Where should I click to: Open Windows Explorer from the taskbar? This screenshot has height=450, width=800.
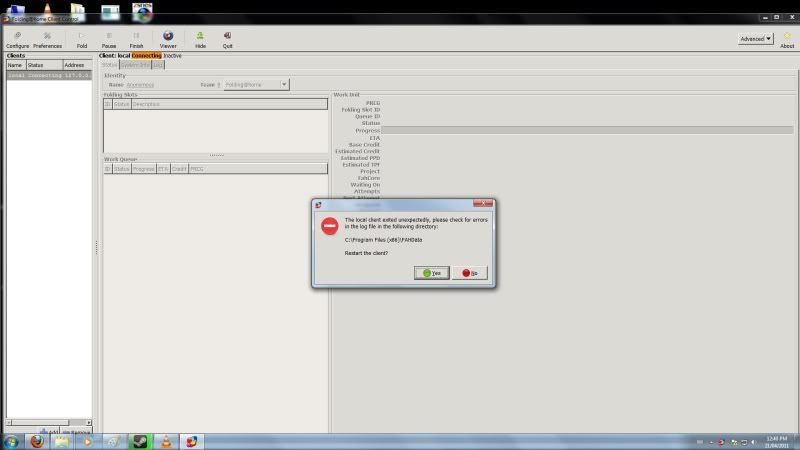tap(62, 441)
